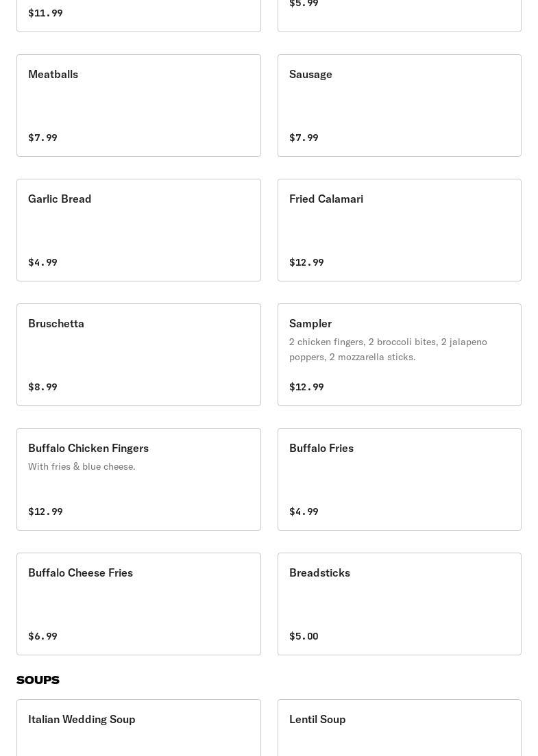Screen dimensions: 538x756
Task: Choose the Breadsticks item card
Action: click(399, 604)
